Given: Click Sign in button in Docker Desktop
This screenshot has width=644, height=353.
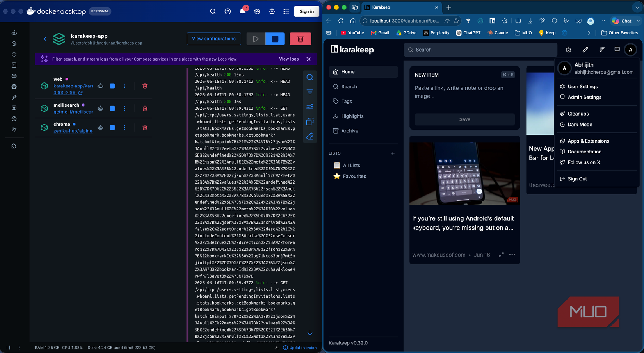Looking at the screenshot, I should tap(306, 11).
